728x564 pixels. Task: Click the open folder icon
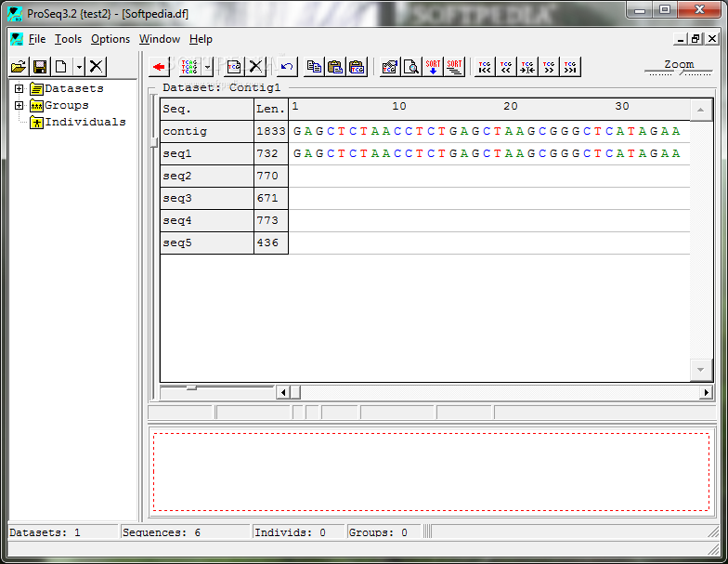(19, 67)
